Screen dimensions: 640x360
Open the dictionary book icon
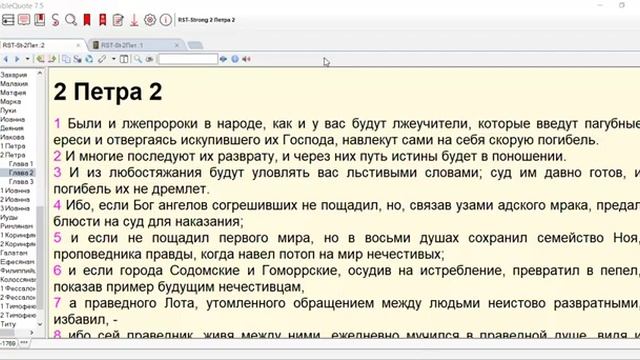click(40, 20)
